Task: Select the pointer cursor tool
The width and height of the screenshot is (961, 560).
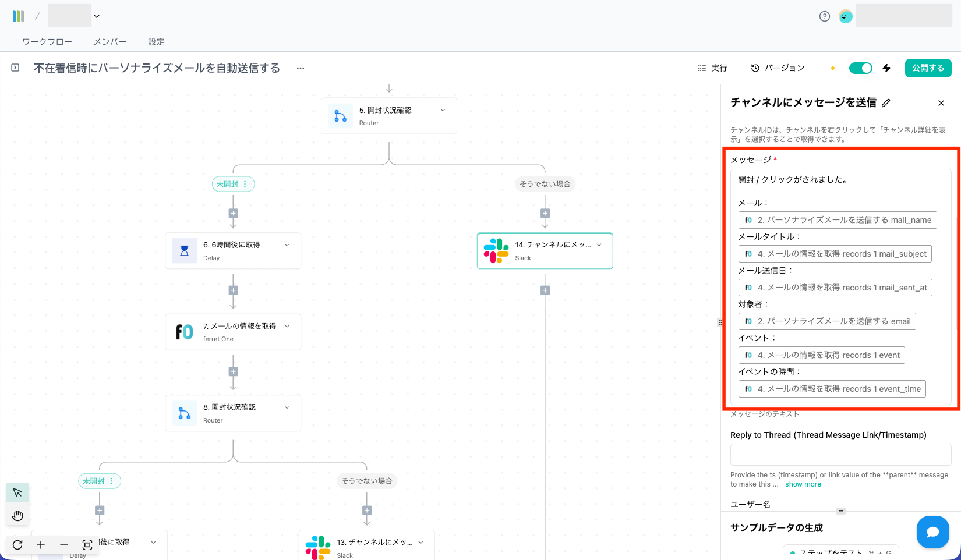Action: 17,492
